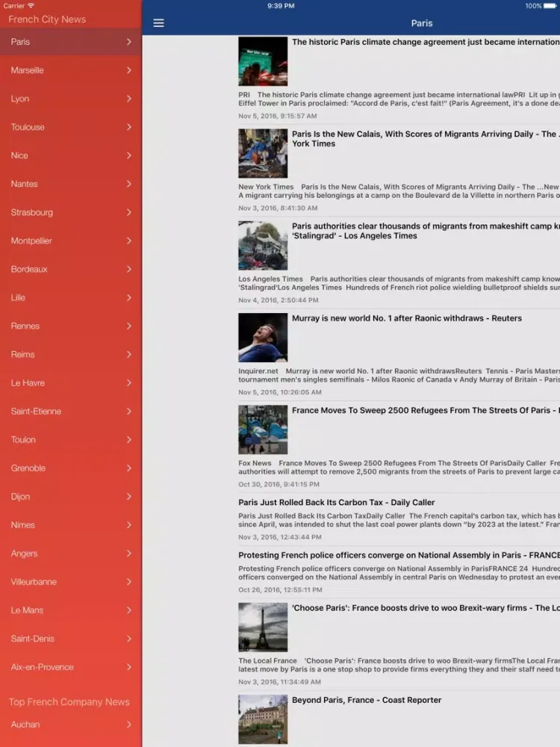Expand the Nantes chevron arrow

pos(129,184)
